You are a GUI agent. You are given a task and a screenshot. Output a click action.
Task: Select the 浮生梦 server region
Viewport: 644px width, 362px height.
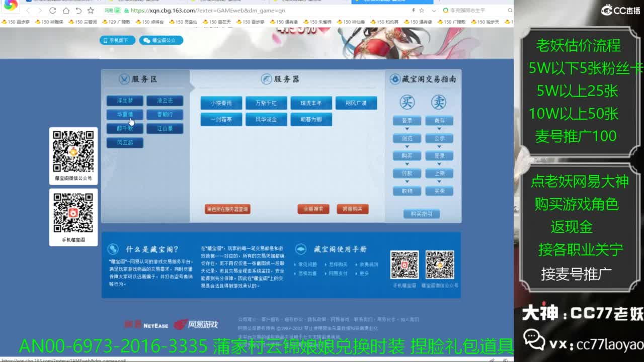[125, 101]
